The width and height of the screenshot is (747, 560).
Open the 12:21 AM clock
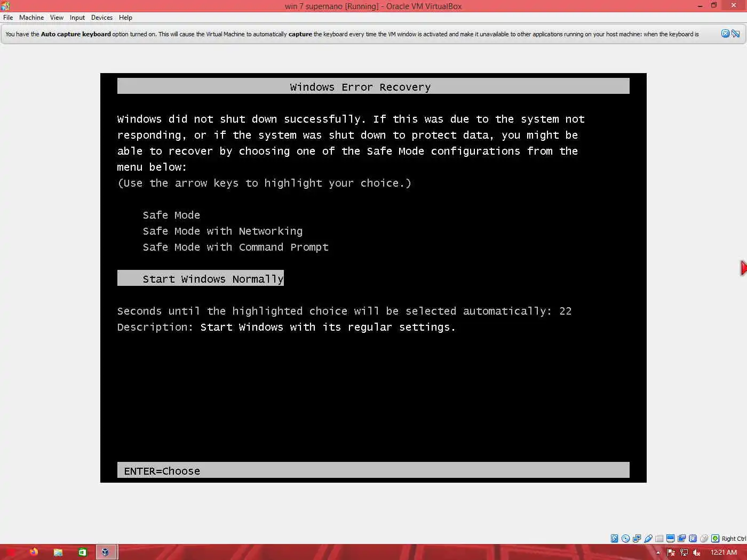724,553
